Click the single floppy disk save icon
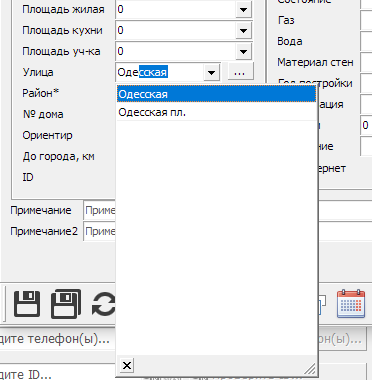The image size is (372, 380). coord(27,304)
